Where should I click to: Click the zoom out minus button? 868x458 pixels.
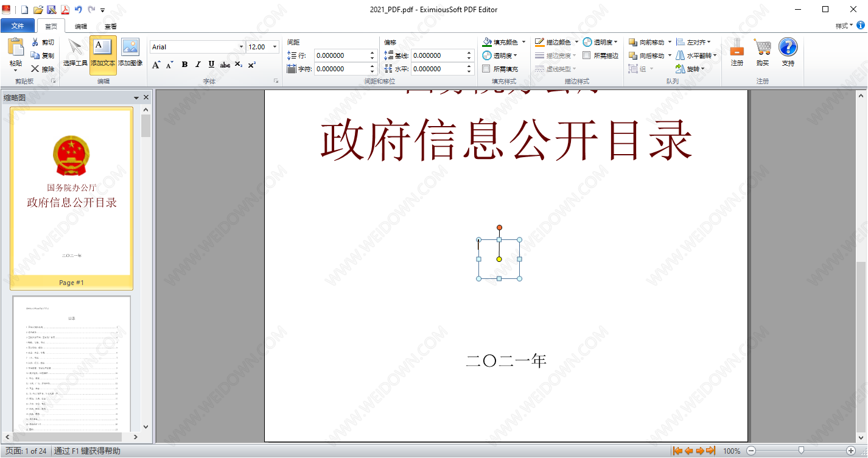[751, 451]
